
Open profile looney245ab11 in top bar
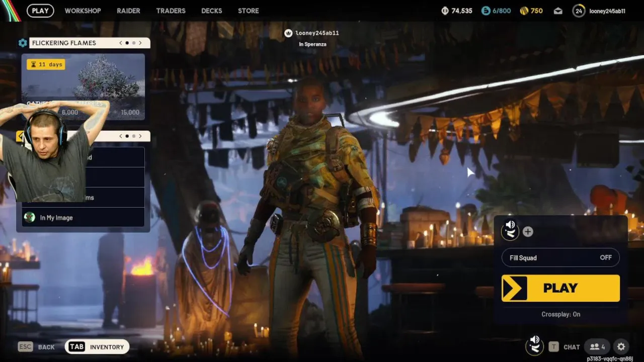coord(607,11)
